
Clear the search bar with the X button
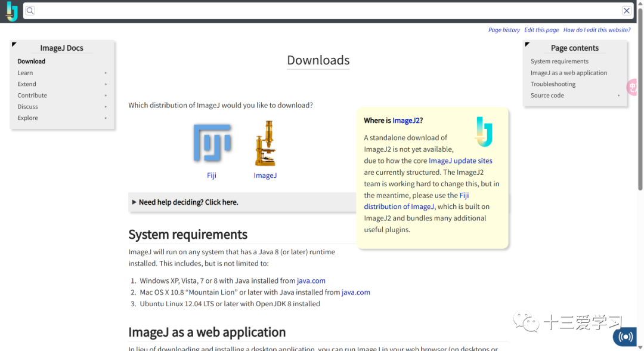(x=626, y=11)
